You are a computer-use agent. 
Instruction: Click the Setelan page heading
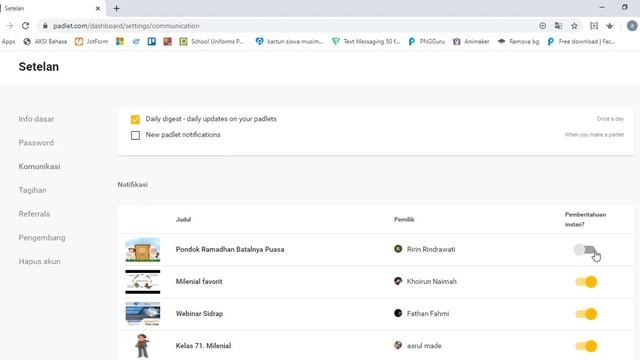coord(39,67)
